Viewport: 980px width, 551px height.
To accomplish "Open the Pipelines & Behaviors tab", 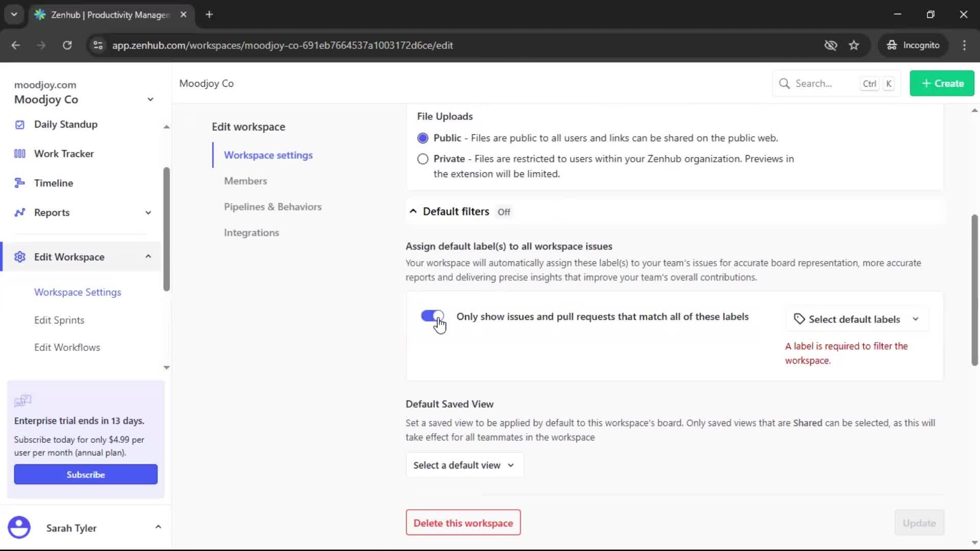I will click(273, 207).
